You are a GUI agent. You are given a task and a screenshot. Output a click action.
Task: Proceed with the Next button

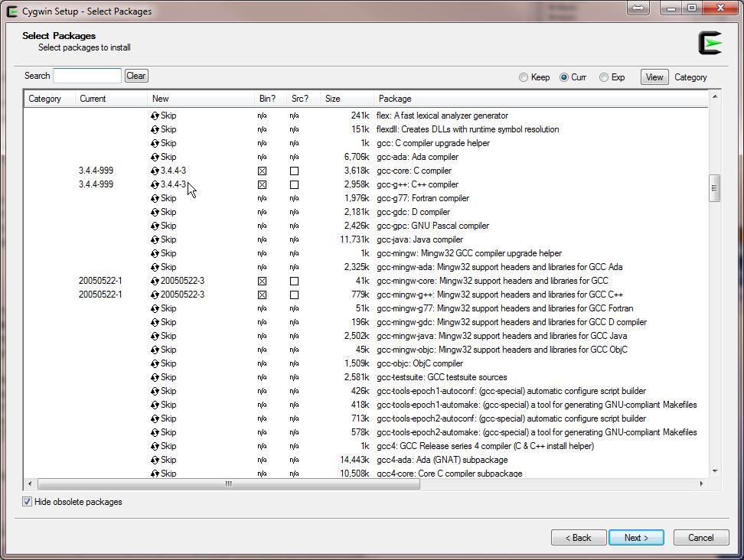click(636, 538)
